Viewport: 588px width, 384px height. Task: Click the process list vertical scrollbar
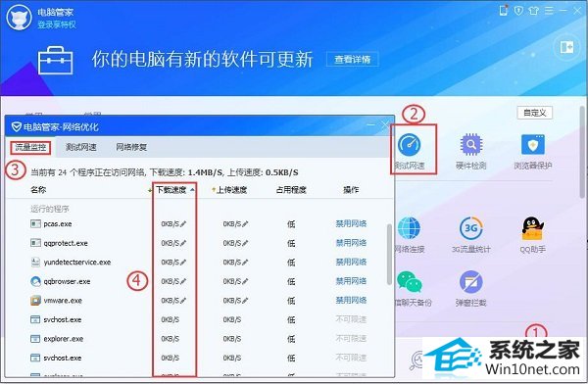click(389, 255)
